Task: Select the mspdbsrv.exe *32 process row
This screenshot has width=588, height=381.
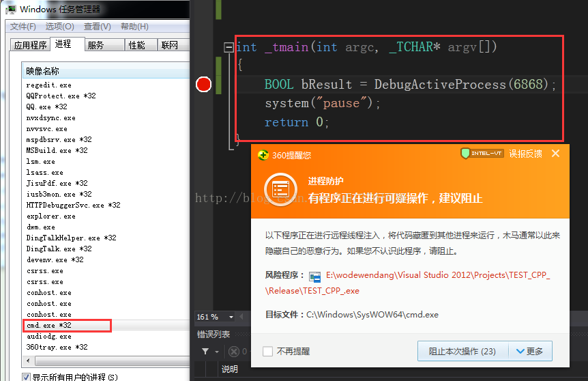Action: pyautogui.click(x=106, y=140)
